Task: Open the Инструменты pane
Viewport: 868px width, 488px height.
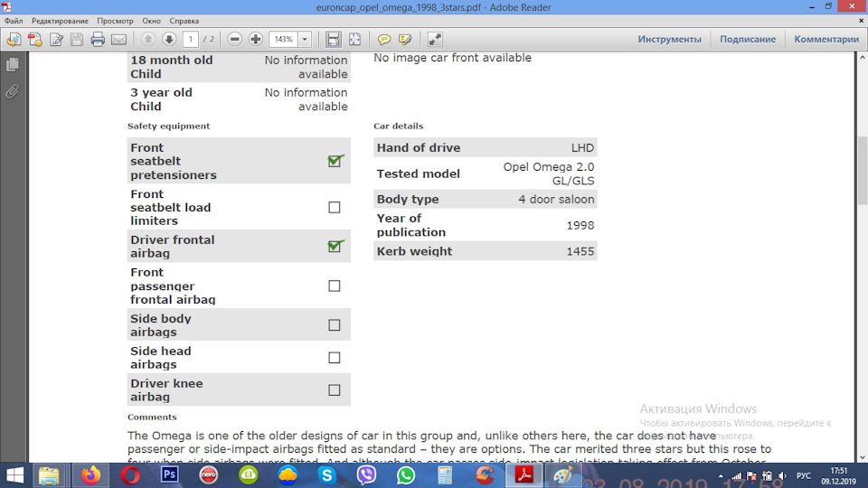Action: point(669,39)
